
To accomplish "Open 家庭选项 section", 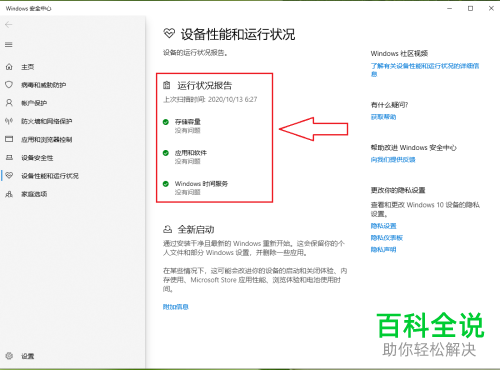I will [34, 194].
